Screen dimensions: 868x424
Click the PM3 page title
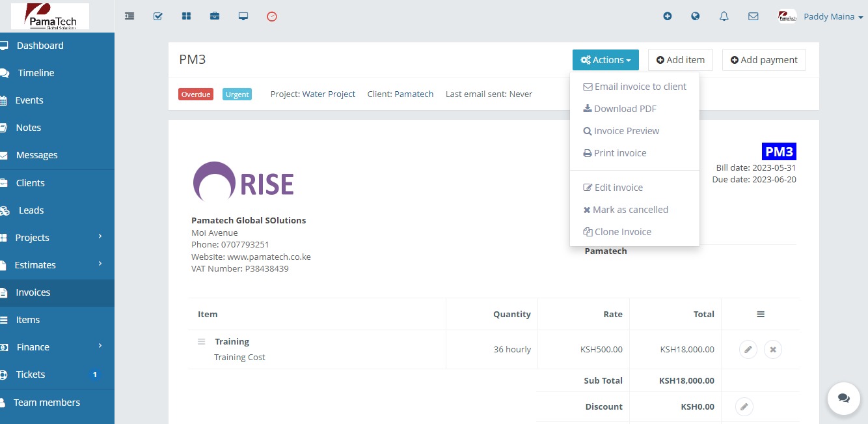coord(193,60)
